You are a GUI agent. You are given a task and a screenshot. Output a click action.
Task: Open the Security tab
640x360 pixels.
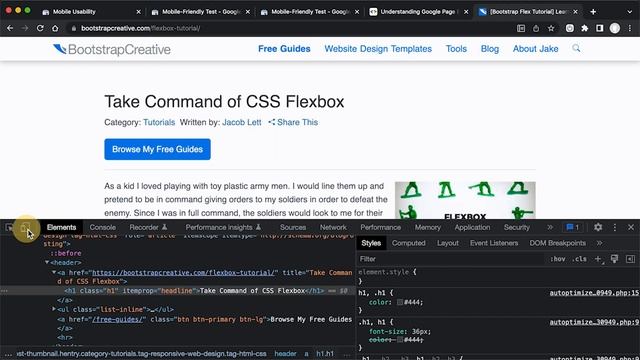[516, 227]
